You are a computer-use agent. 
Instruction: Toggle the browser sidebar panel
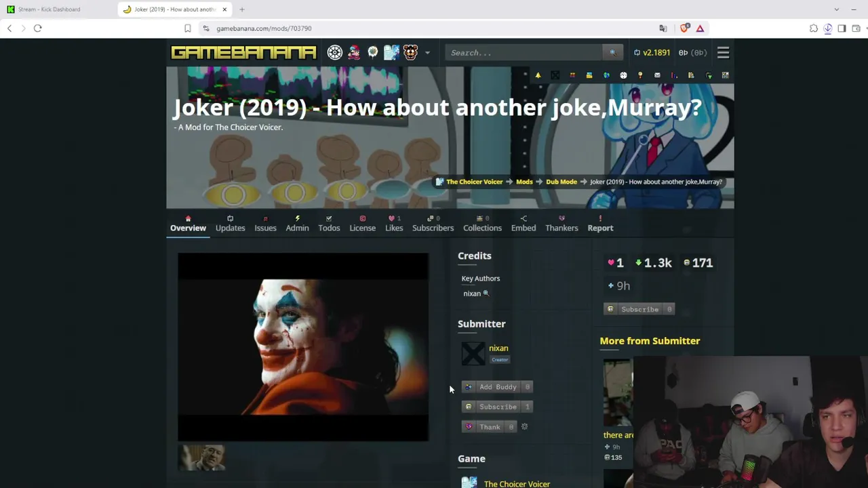click(842, 28)
